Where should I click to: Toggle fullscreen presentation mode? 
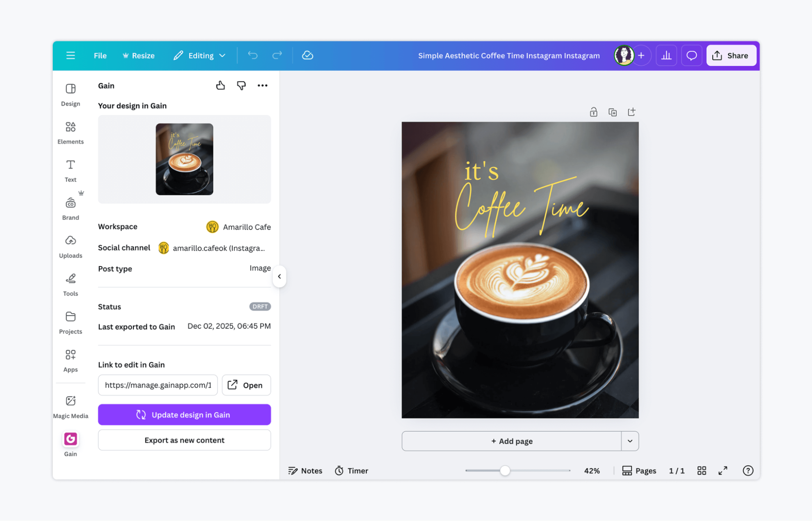pyautogui.click(x=723, y=470)
